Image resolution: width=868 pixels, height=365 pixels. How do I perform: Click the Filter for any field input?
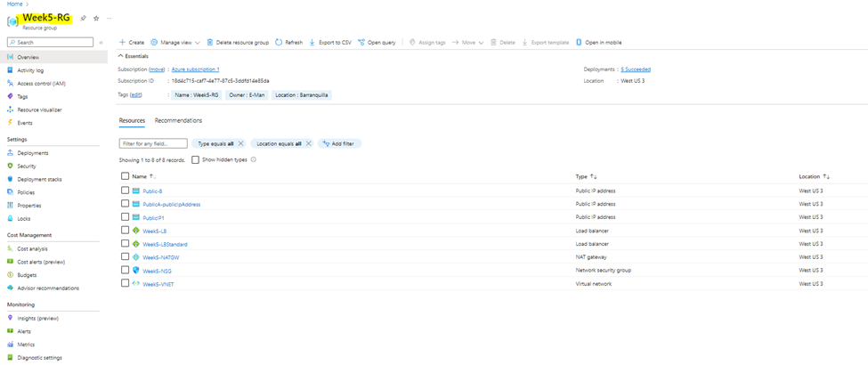153,143
